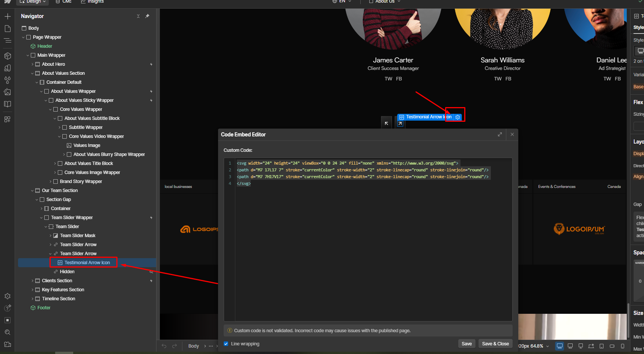
Task: Open the search tool in left sidebar
Action: (x=8, y=332)
